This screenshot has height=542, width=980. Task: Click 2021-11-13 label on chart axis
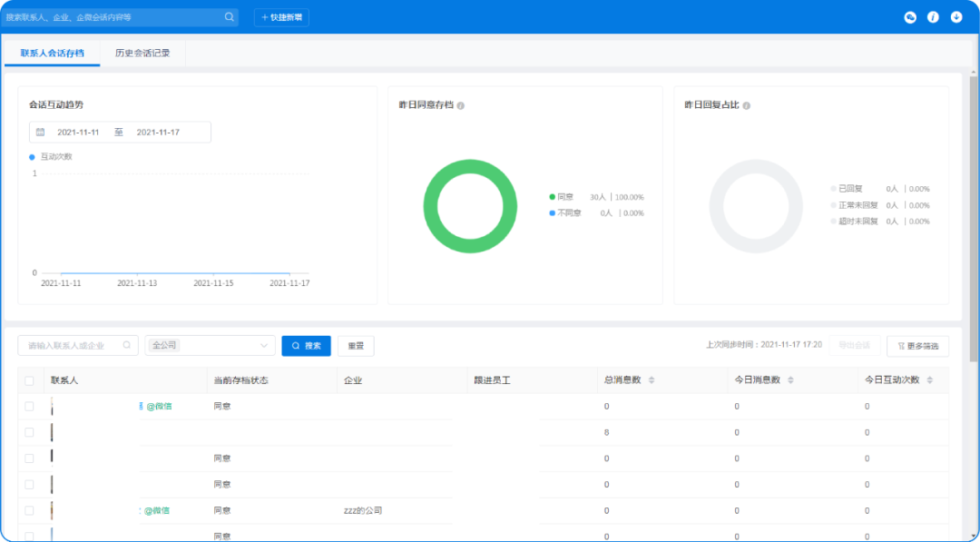(x=137, y=283)
